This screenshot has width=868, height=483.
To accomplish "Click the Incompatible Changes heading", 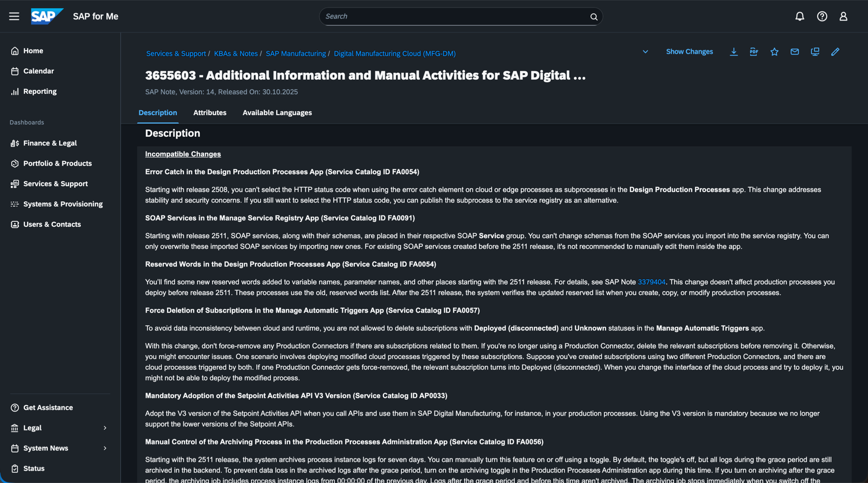I will [x=183, y=154].
